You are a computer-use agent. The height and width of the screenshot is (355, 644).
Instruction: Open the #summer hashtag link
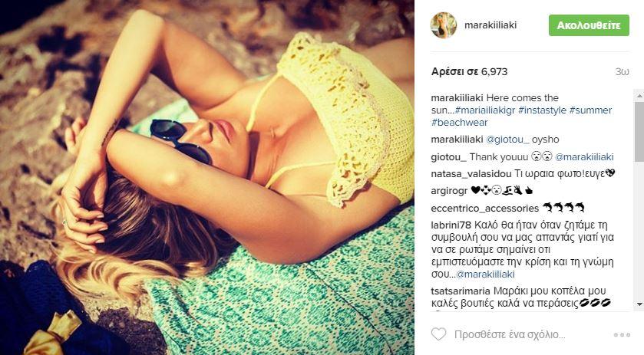[x=590, y=110]
